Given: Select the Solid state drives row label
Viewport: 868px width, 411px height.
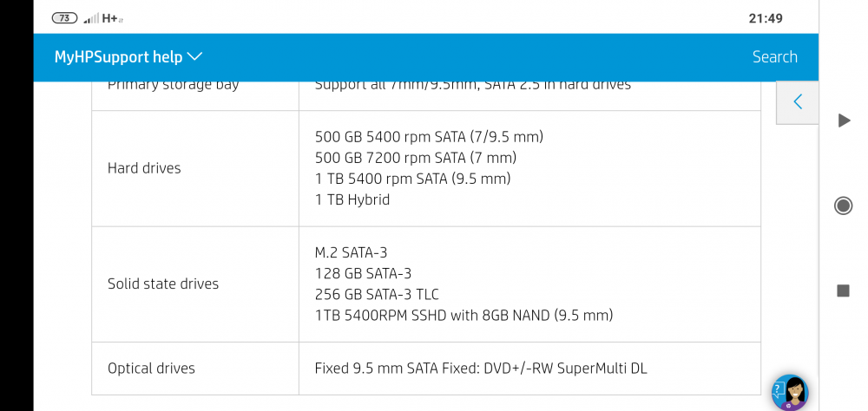Looking at the screenshot, I should pyautogui.click(x=163, y=284).
